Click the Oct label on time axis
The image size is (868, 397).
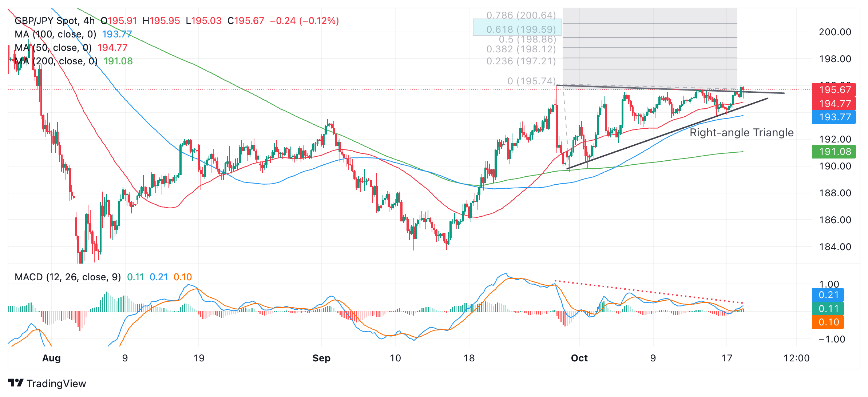pos(579,358)
